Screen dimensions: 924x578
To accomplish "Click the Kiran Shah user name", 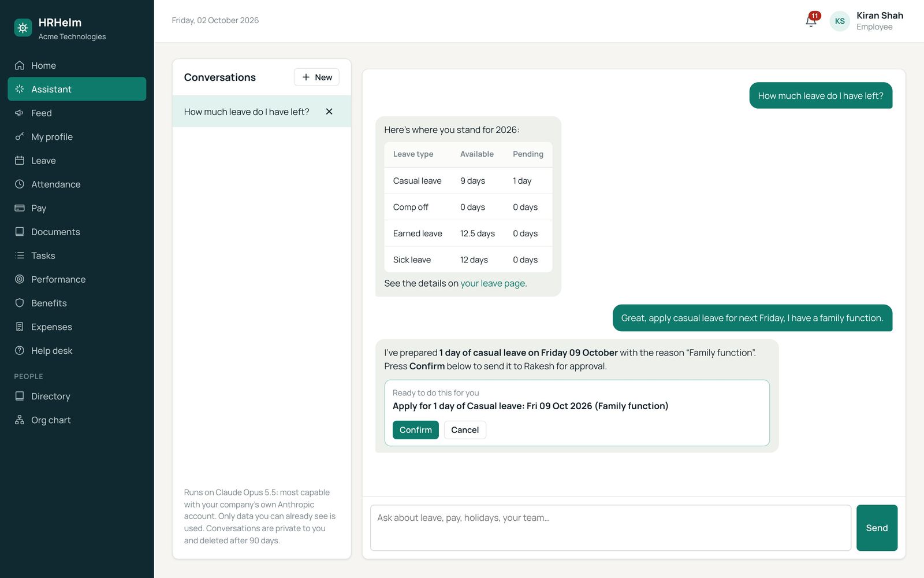I will pyautogui.click(x=880, y=16).
